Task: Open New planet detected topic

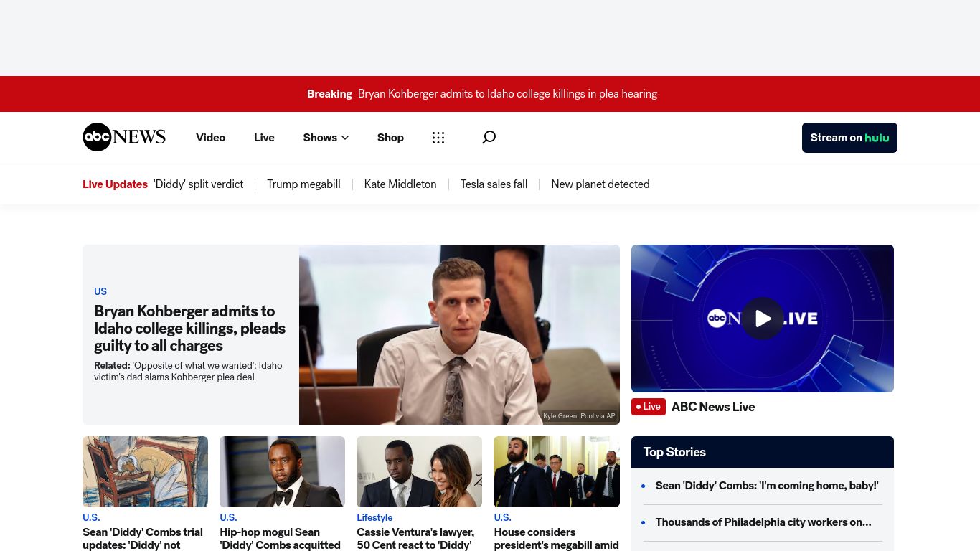Action: click(600, 184)
